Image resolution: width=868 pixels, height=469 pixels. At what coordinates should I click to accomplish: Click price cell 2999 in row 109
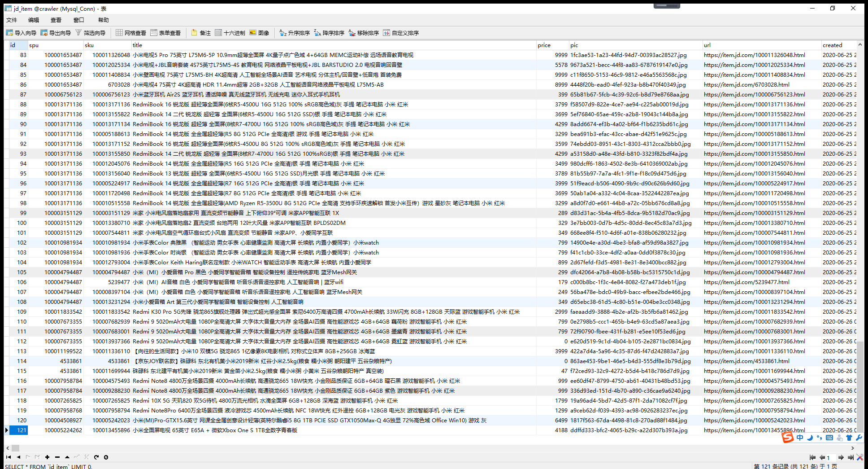552,311
